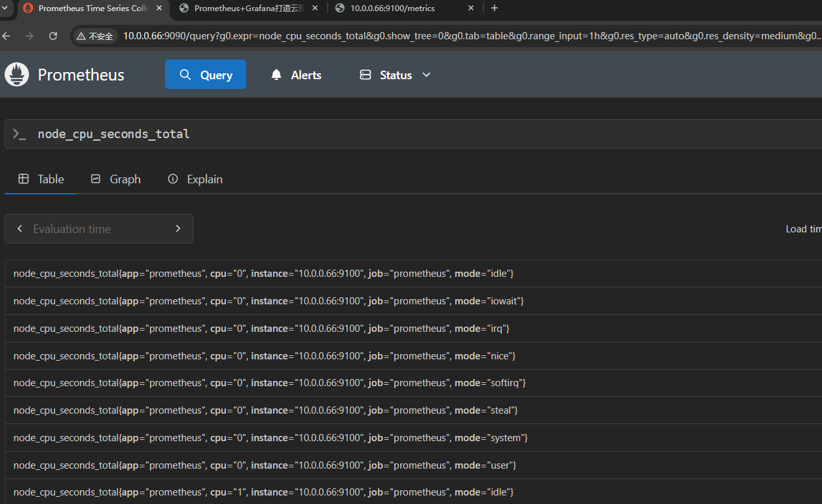Reload the current browser page
The height and width of the screenshot is (504, 822).
[53, 36]
